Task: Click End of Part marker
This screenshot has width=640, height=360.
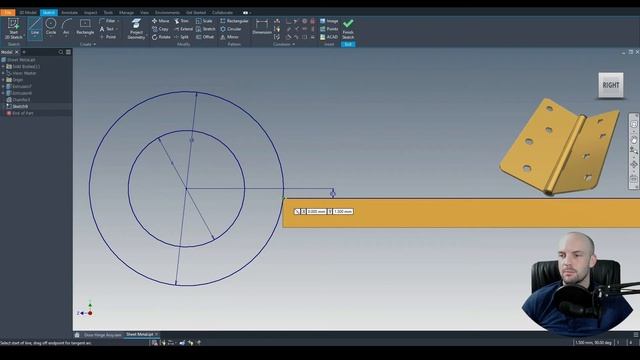Action: tap(20, 113)
